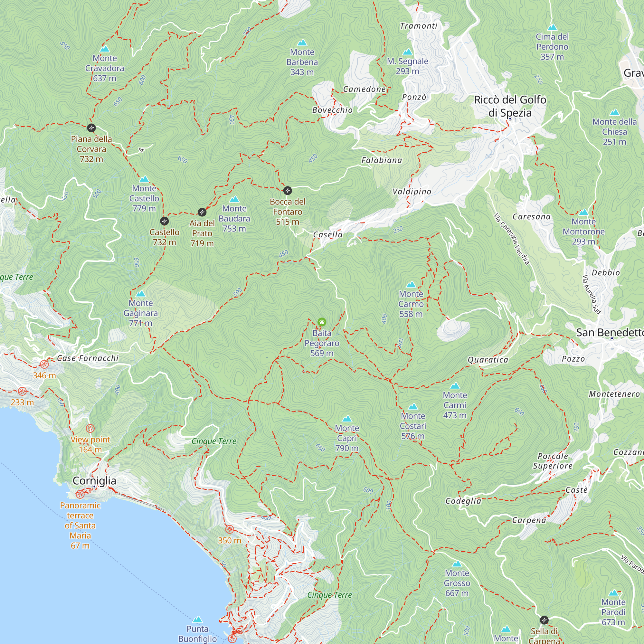Click the Falabiana village label

(x=382, y=160)
